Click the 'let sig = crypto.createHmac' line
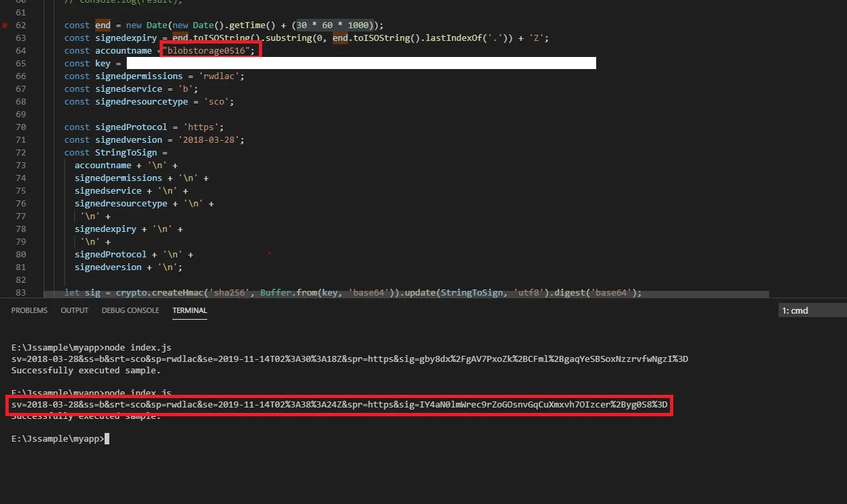The image size is (847, 504). point(353,292)
